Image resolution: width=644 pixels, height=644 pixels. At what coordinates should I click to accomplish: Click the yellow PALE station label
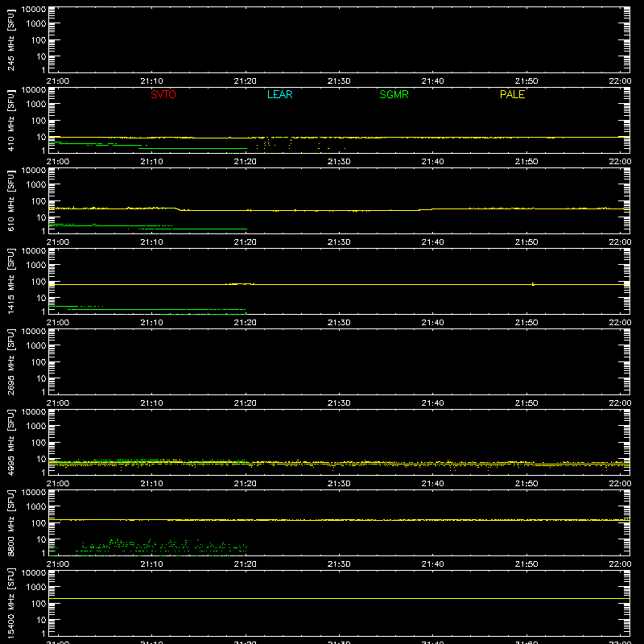(512, 94)
